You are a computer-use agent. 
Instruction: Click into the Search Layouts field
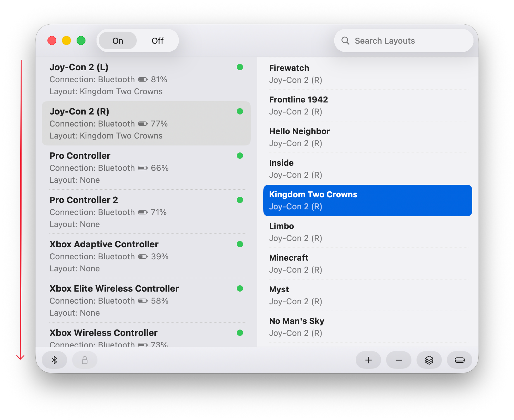(x=404, y=41)
